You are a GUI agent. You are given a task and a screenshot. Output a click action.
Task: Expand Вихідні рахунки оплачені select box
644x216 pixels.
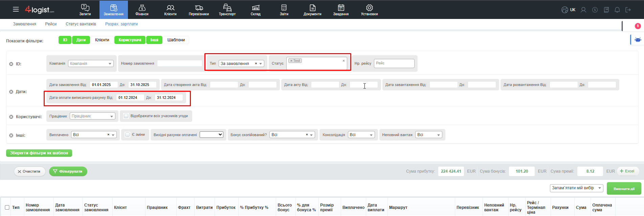pyautogui.click(x=212, y=135)
